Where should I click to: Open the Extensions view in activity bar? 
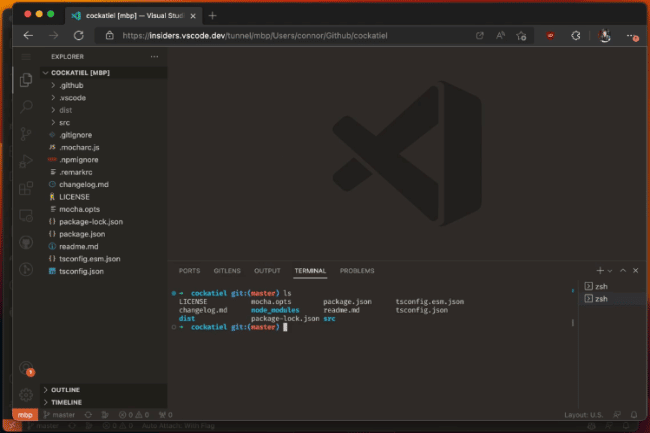tap(26, 188)
